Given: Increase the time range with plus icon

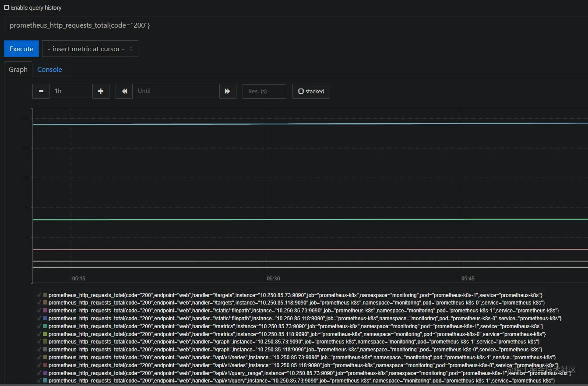Looking at the screenshot, I should [x=101, y=91].
